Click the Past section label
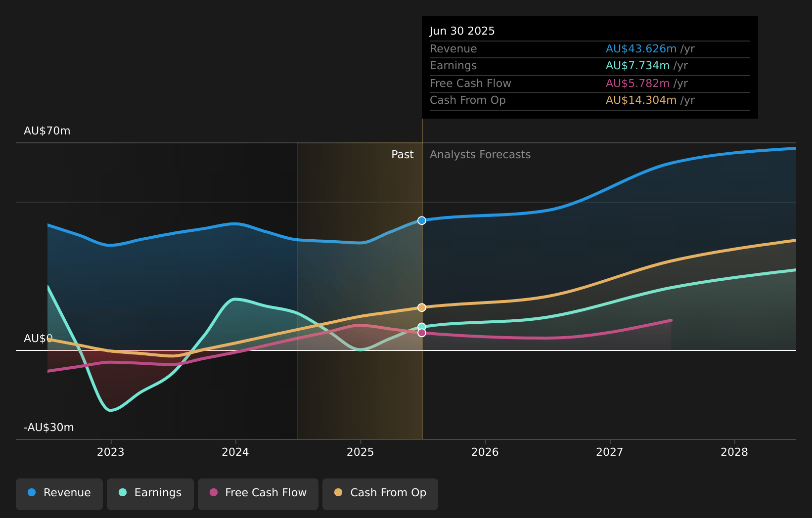Screen dimensions: 812x518 coord(402,155)
